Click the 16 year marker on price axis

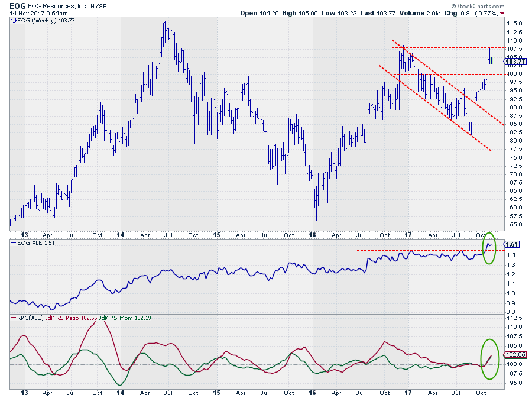[313, 235]
